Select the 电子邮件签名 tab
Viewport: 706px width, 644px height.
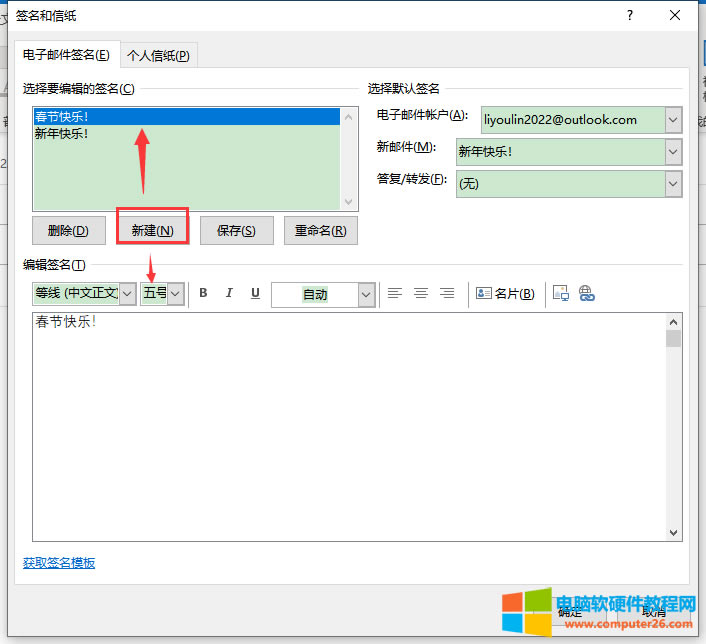point(66,55)
